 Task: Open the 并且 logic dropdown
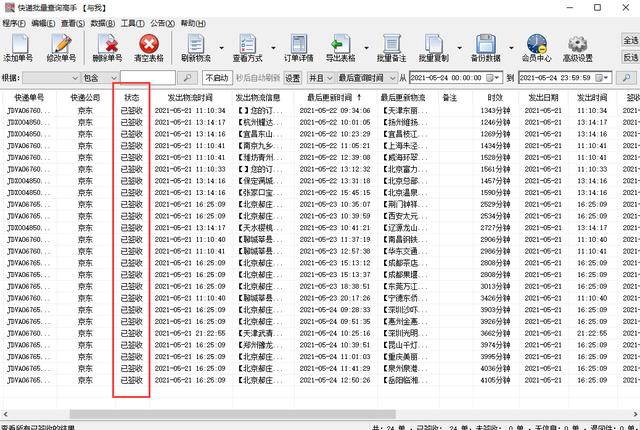[x=321, y=78]
